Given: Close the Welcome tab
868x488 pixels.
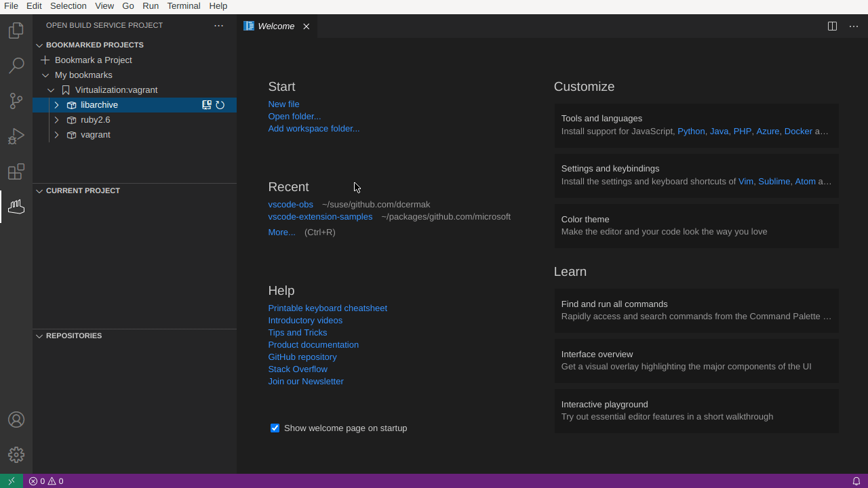Looking at the screenshot, I should 307,26.
